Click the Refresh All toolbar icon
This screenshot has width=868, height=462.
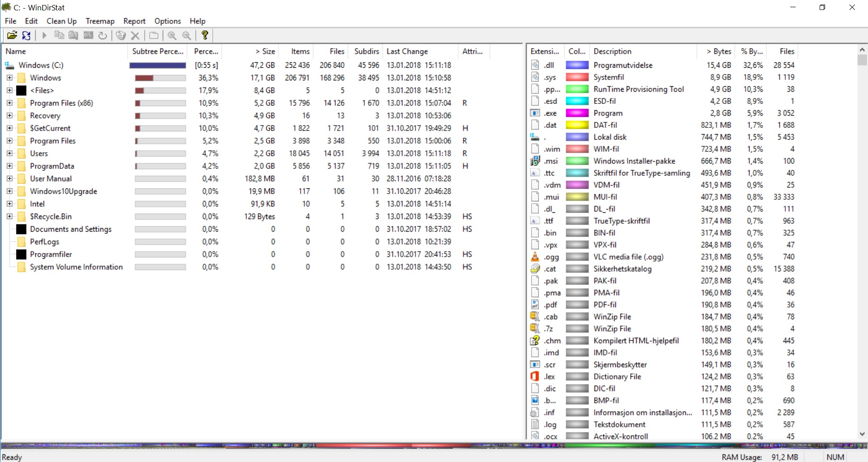point(27,35)
